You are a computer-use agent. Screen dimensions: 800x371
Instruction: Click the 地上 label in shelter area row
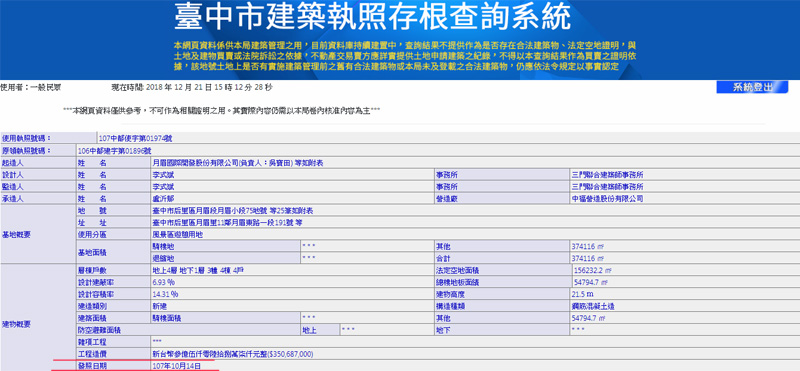[x=320, y=331]
